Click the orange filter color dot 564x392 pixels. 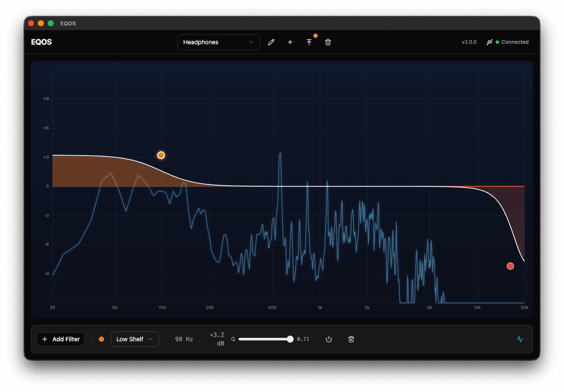point(101,339)
